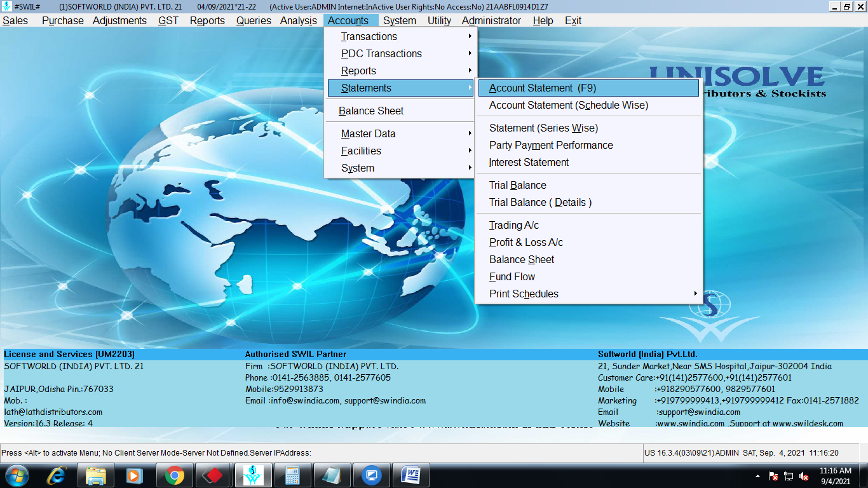This screenshot has height=488, width=868.
Task: Click License and Services (UM2203) heading
Action: point(69,355)
